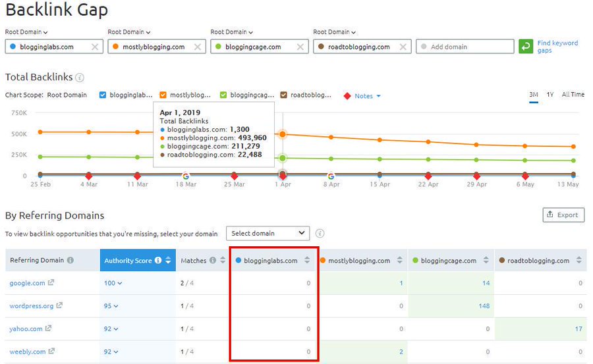Open wordpress.org referring domain link
Image resolution: width=593 pixels, height=364 pixels.
pos(32,306)
